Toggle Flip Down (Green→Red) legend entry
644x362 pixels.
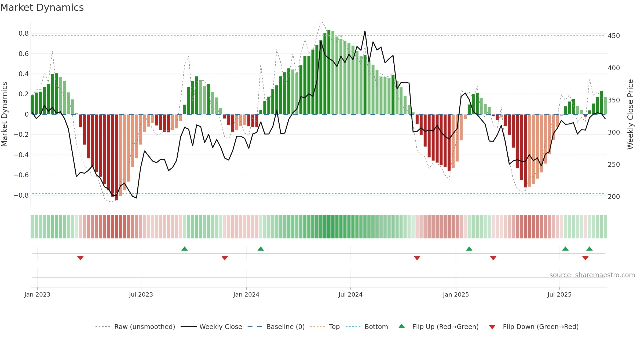coord(534,327)
